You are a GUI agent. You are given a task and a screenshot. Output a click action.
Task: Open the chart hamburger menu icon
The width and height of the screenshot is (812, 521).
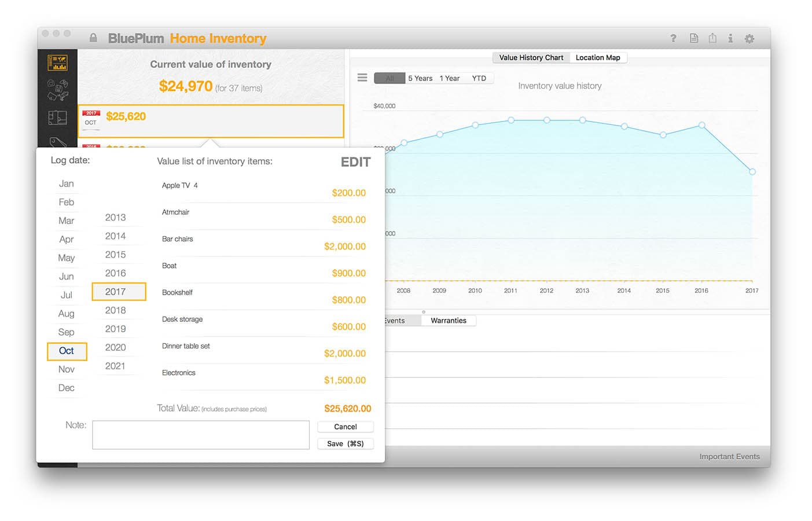362,78
